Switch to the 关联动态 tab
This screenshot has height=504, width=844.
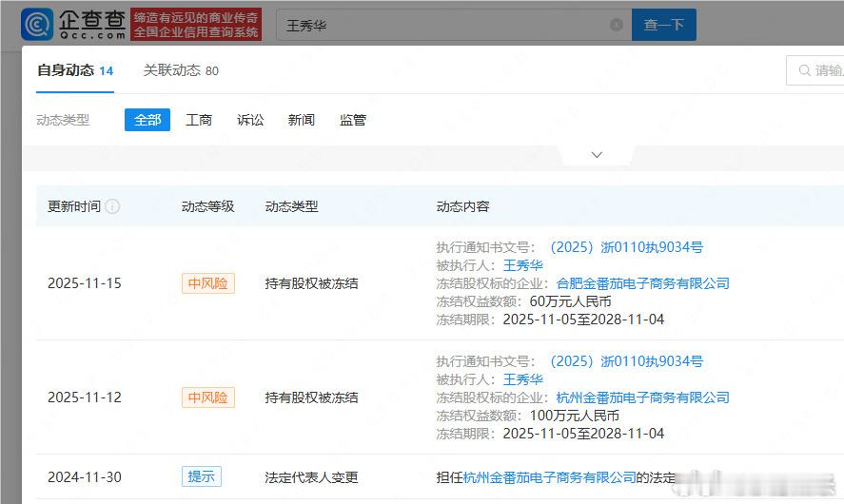(x=181, y=70)
